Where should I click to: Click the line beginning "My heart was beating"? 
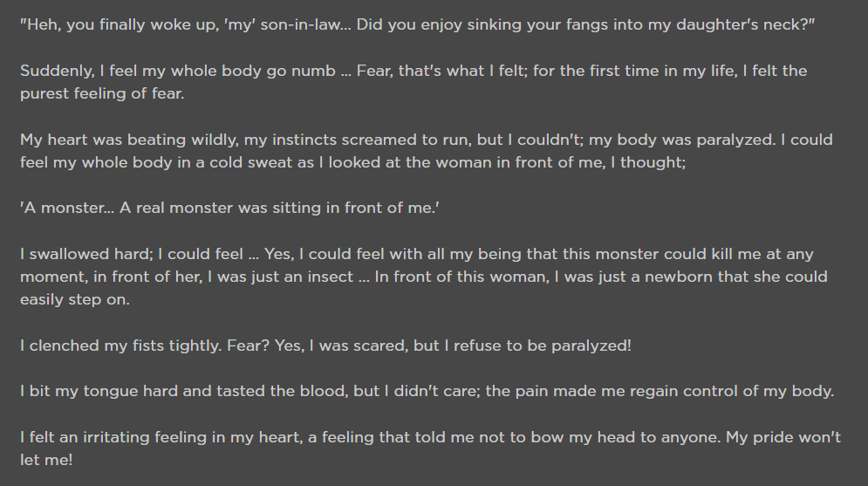tap(427, 140)
